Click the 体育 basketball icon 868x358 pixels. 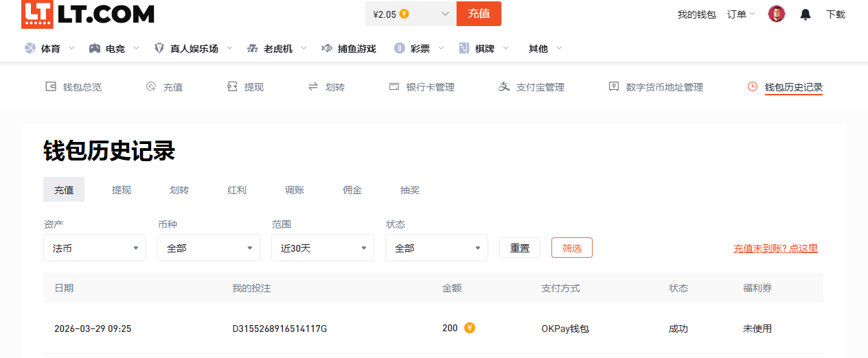[x=30, y=49]
